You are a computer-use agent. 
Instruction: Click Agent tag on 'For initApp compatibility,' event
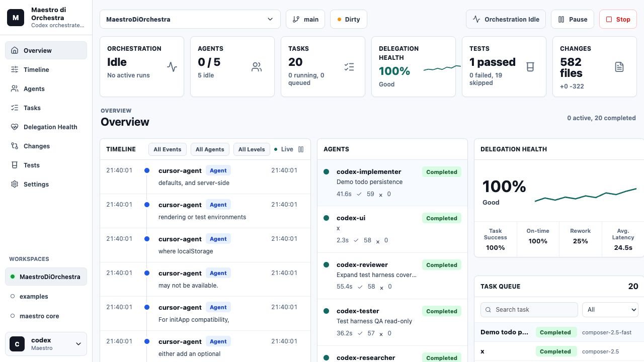pyautogui.click(x=218, y=307)
